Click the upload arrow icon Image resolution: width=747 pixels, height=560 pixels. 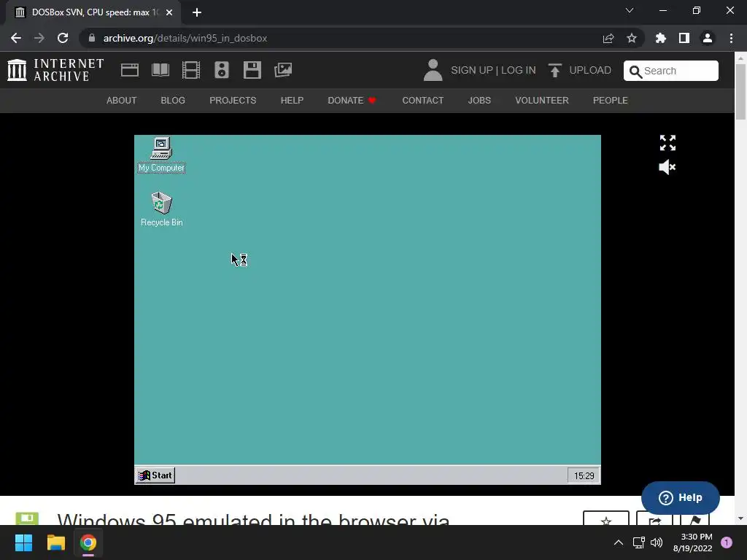pos(554,71)
